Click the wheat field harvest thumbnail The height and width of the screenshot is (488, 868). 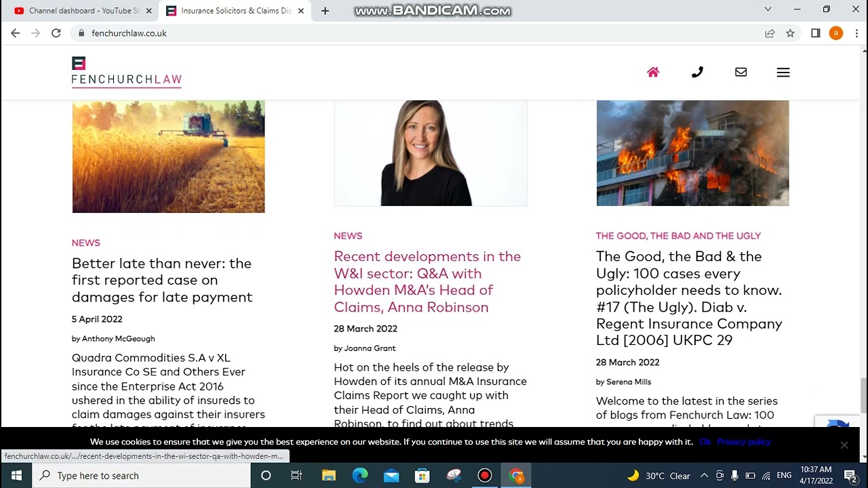click(x=168, y=157)
